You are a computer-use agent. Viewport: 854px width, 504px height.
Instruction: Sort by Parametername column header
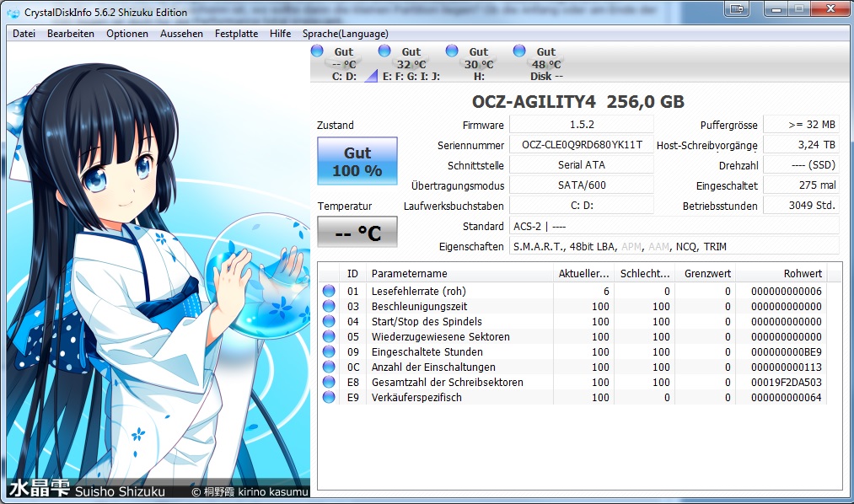coord(459,273)
